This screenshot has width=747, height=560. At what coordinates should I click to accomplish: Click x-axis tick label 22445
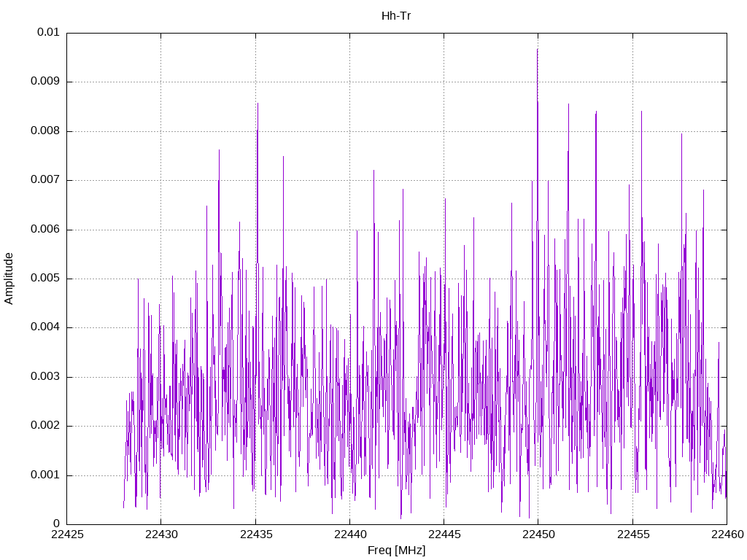[x=444, y=534]
